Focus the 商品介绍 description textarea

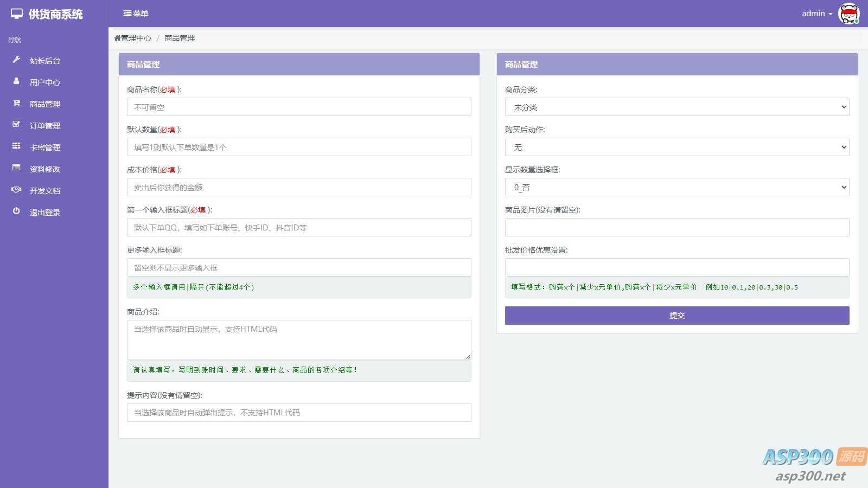298,339
